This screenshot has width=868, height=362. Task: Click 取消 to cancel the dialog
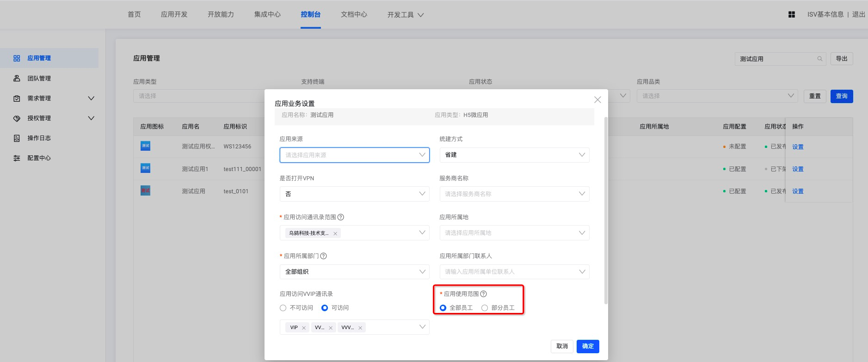(562, 346)
